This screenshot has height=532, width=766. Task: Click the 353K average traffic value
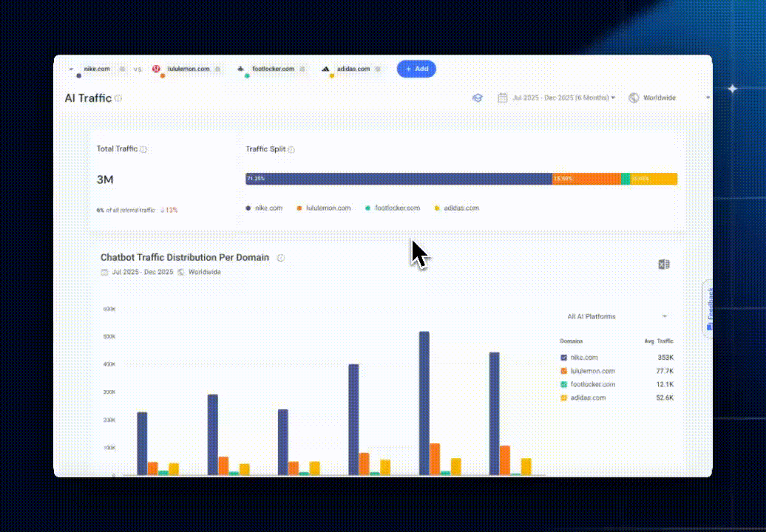[665, 358]
